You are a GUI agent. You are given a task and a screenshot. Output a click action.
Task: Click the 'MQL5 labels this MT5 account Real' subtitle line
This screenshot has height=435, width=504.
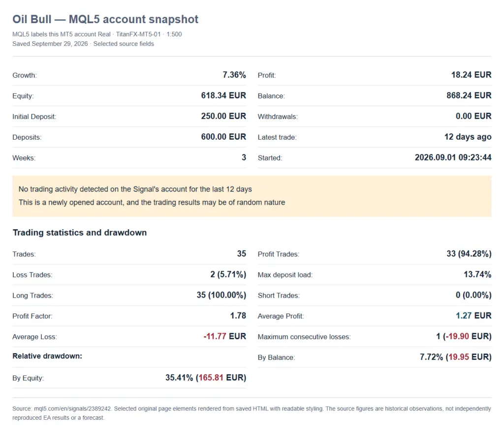tap(97, 34)
